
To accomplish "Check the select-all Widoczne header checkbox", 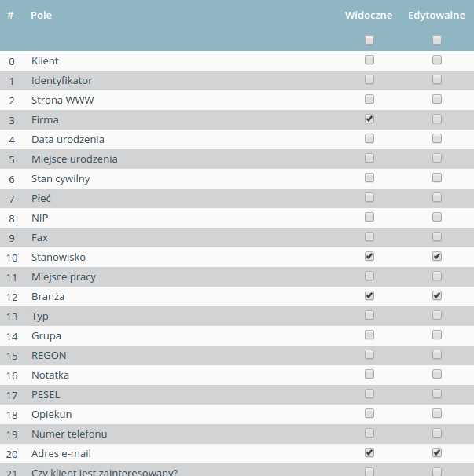I will 369,40.
